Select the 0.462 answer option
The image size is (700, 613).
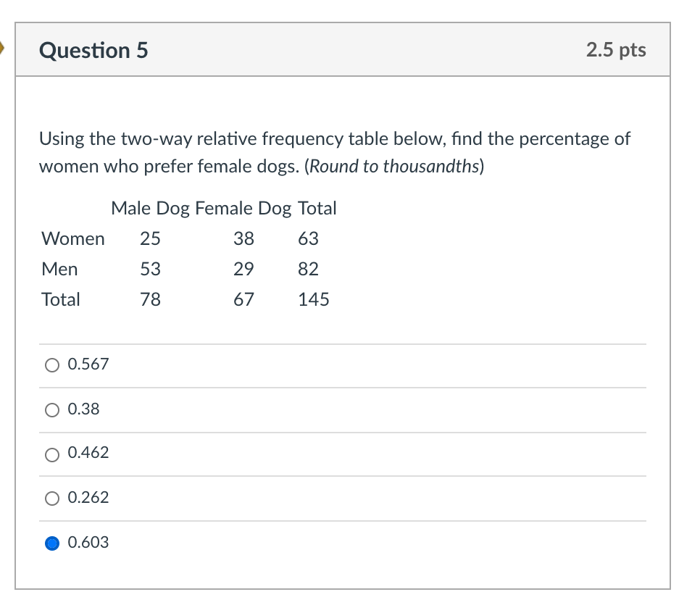click(x=51, y=454)
